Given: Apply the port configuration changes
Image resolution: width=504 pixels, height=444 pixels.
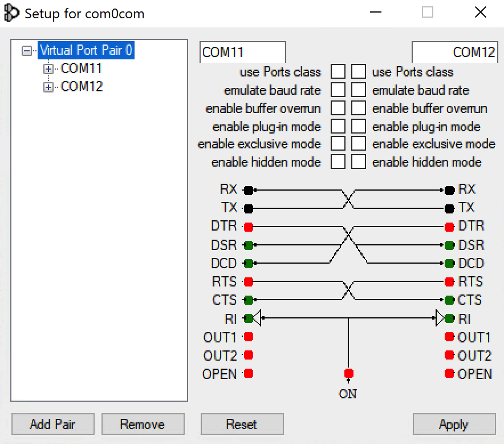Looking at the screenshot, I should click(454, 424).
